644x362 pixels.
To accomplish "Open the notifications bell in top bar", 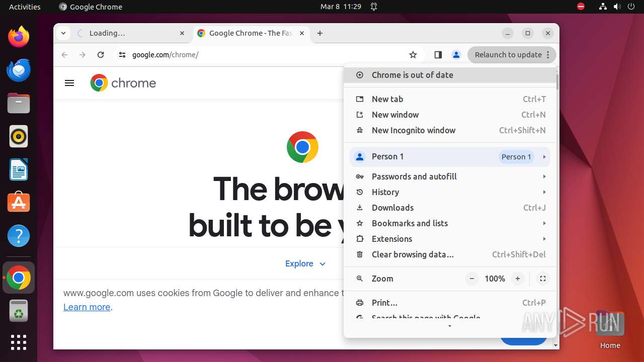I will pyautogui.click(x=374, y=7).
